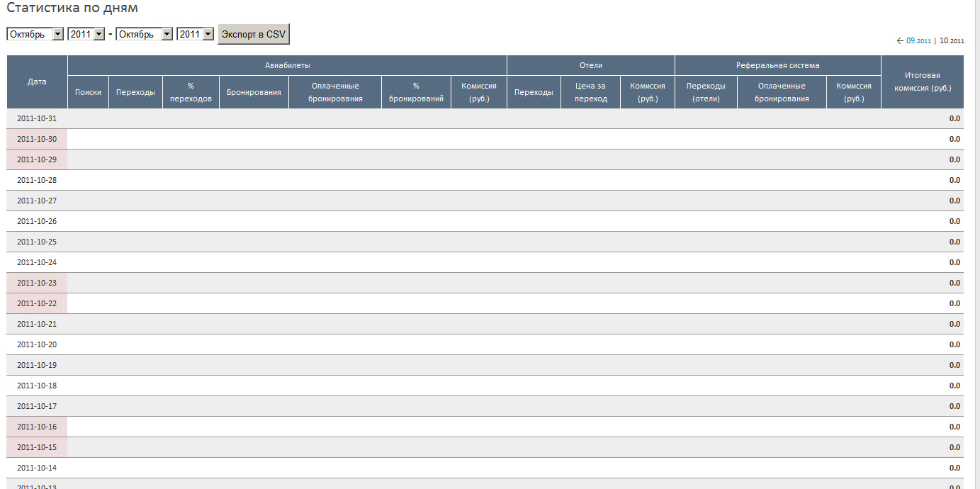The height and width of the screenshot is (489, 980).
Task: Select the 2011-10-30 date cell
Action: point(37,139)
